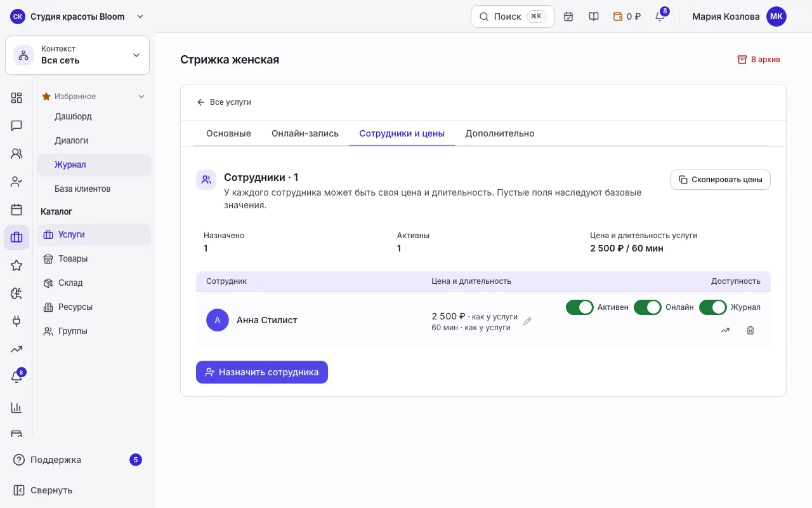The height and width of the screenshot is (508, 812).
Task: Click the open book icon in the top bar
Action: [x=594, y=17]
